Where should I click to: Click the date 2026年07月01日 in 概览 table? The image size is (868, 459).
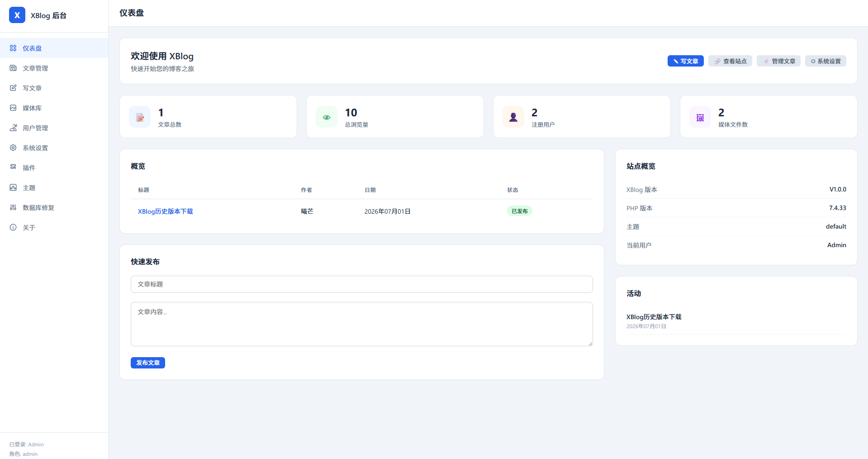388,211
